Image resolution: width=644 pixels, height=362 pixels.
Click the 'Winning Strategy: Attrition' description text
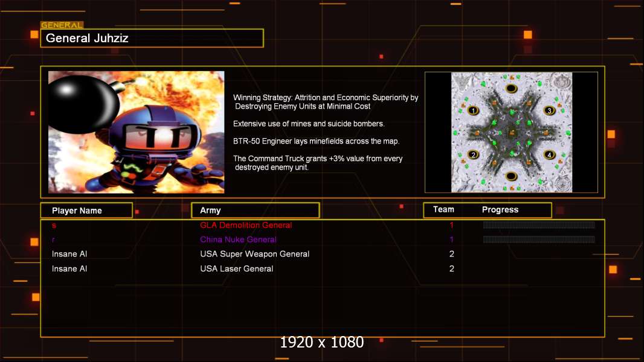point(326,102)
